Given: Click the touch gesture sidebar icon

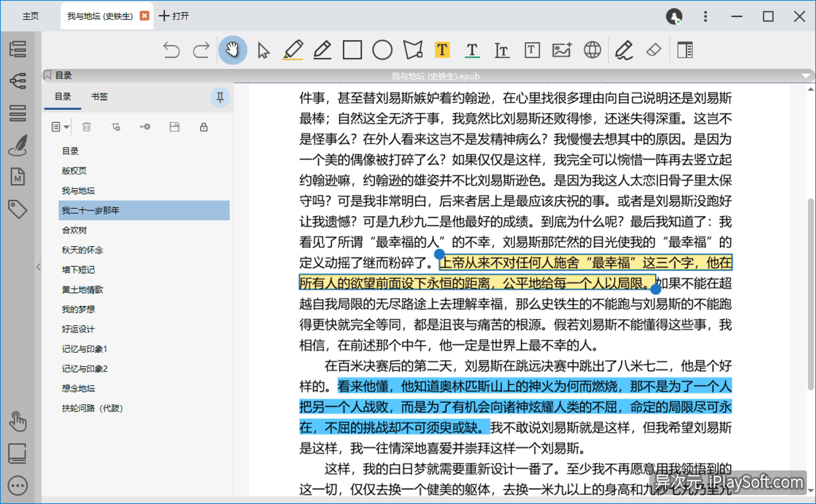Looking at the screenshot, I should point(18,421).
